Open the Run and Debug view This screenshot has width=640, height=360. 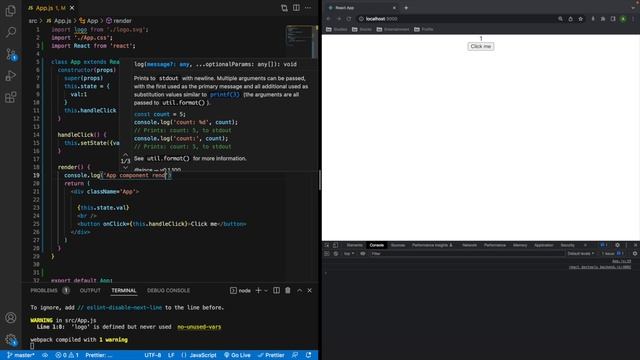pos(11,76)
